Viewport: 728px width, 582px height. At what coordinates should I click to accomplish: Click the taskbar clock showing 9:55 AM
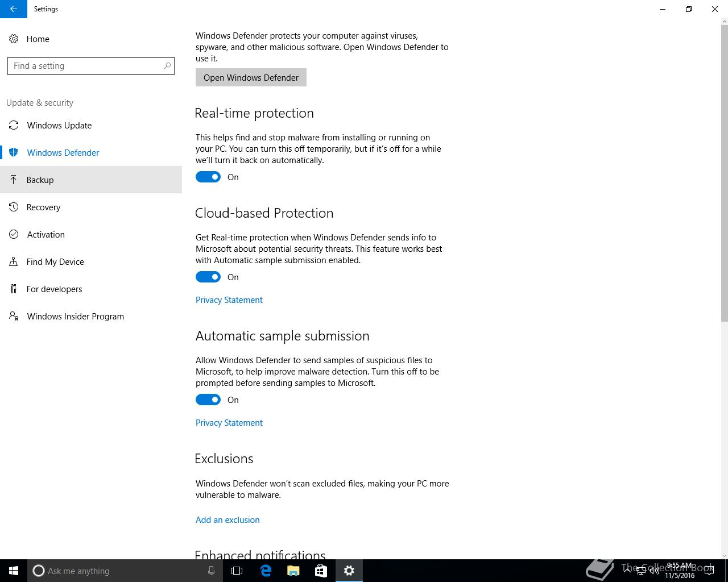pos(680,571)
